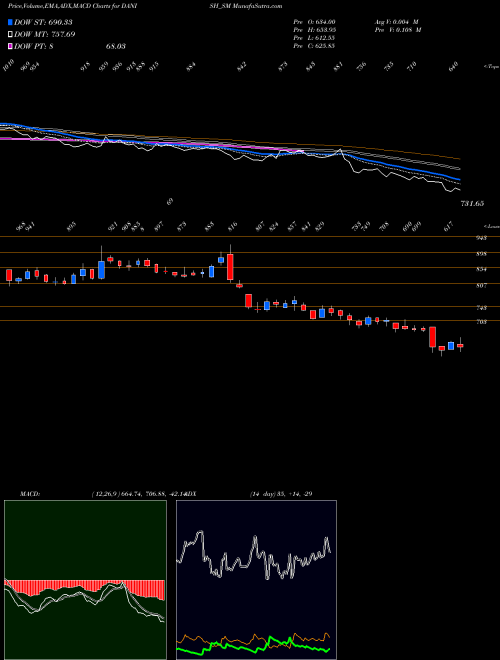Click the 'Pre H: 633.95' high value
The height and width of the screenshot is (660, 500).
pyautogui.click(x=314, y=30)
